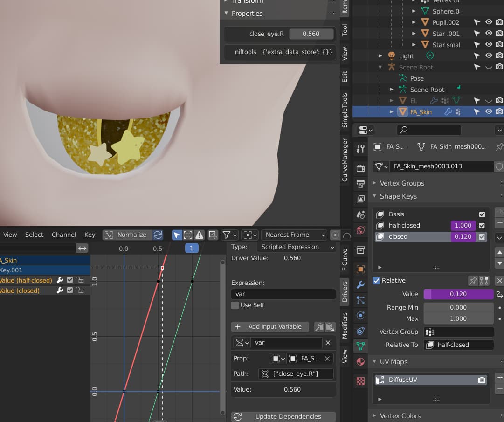Open the Output properties tab icon
The height and width of the screenshot is (422, 504).
coord(360,184)
